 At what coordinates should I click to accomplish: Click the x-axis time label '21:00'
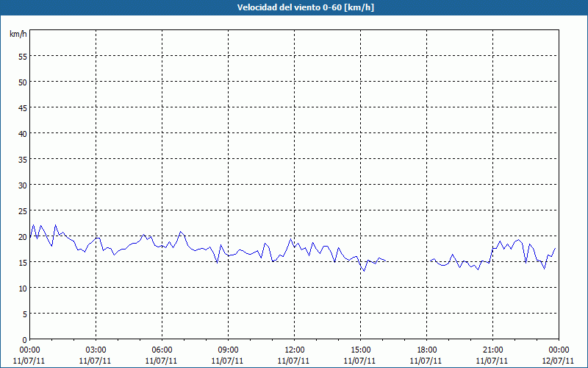(492, 350)
